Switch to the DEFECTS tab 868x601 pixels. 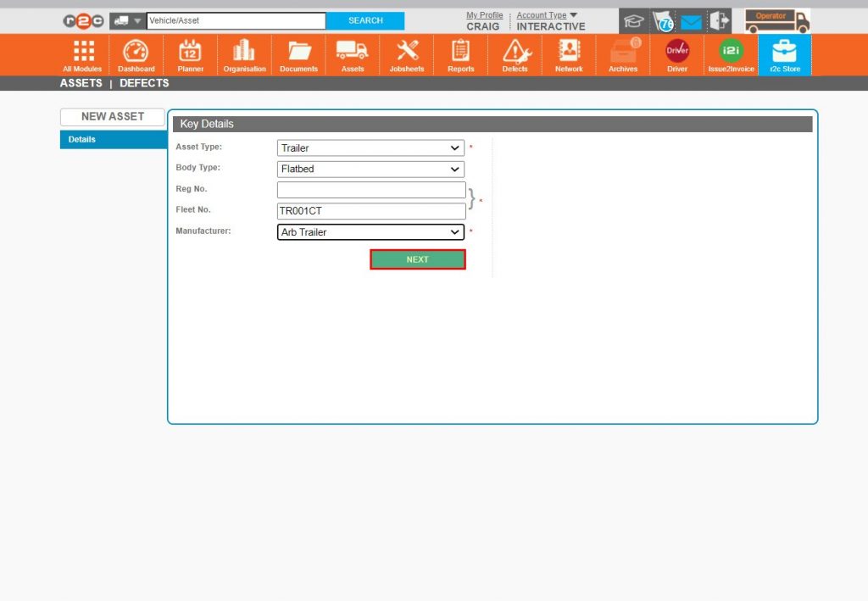[144, 83]
